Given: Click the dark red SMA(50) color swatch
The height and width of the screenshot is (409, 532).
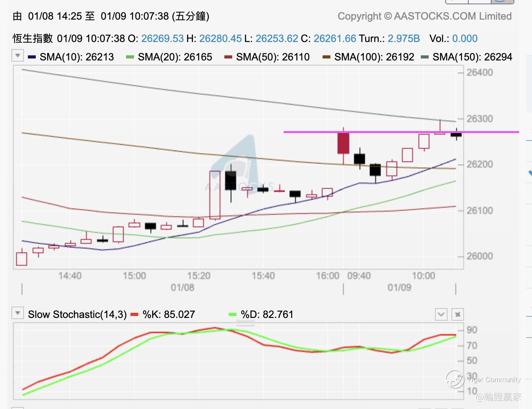Looking at the screenshot, I should pyautogui.click(x=228, y=57).
